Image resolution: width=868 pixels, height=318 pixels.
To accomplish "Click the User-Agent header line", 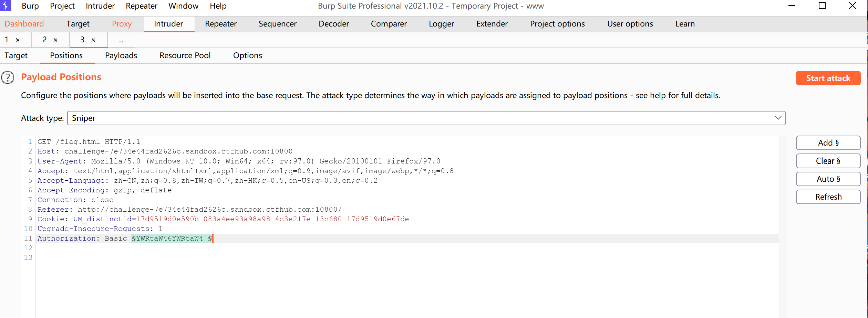I will (239, 161).
